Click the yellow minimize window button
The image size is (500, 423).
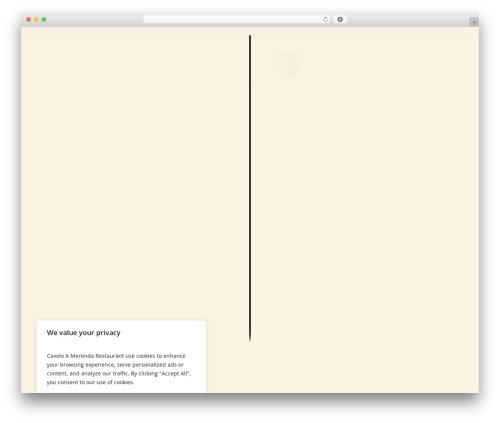point(36,20)
